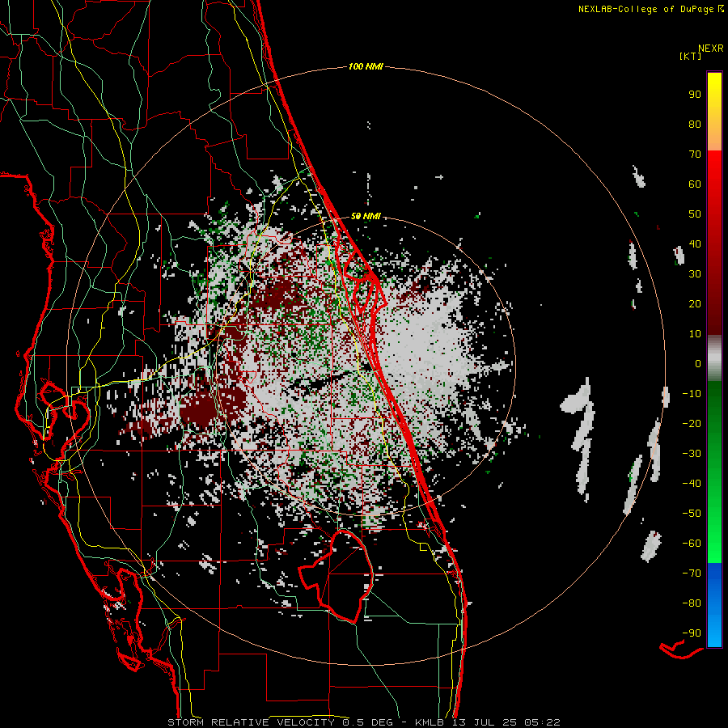
Task: Click the -30 knot legend value
Action: pyautogui.click(x=692, y=454)
